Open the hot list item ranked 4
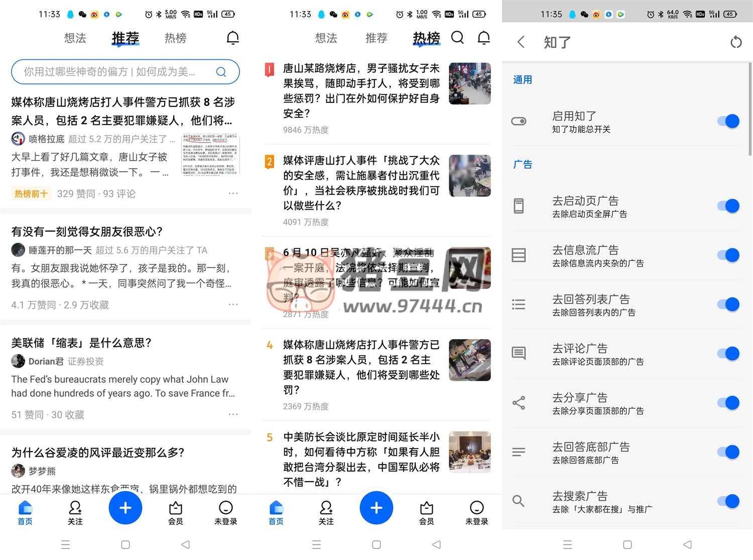 (x=361, y=367)
